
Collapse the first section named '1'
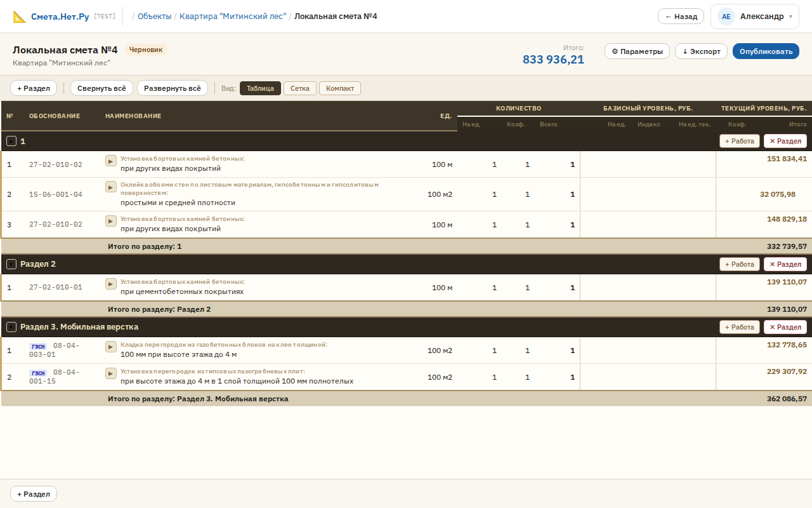point(11,141)
